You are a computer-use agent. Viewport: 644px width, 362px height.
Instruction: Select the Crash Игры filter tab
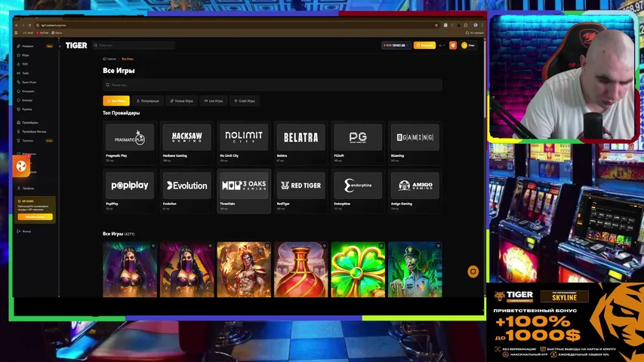point(245,100)
